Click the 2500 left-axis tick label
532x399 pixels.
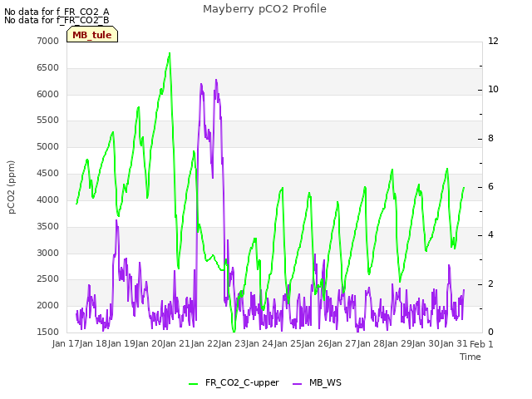[48, 279]
